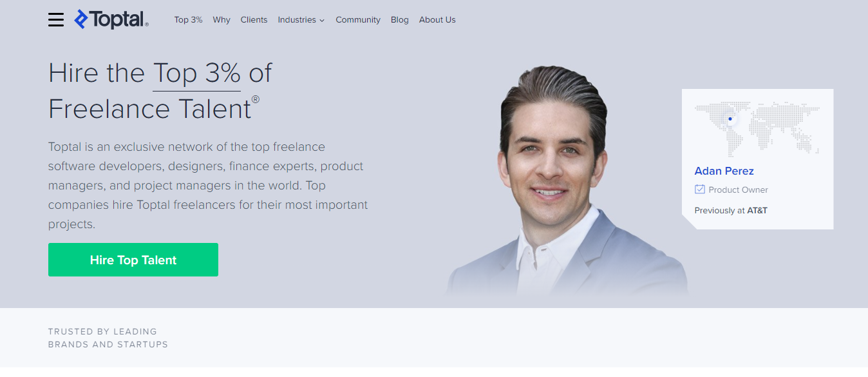Open the hamburger menu icon
This screenshot has width=868, height=377.
point(56,20)
